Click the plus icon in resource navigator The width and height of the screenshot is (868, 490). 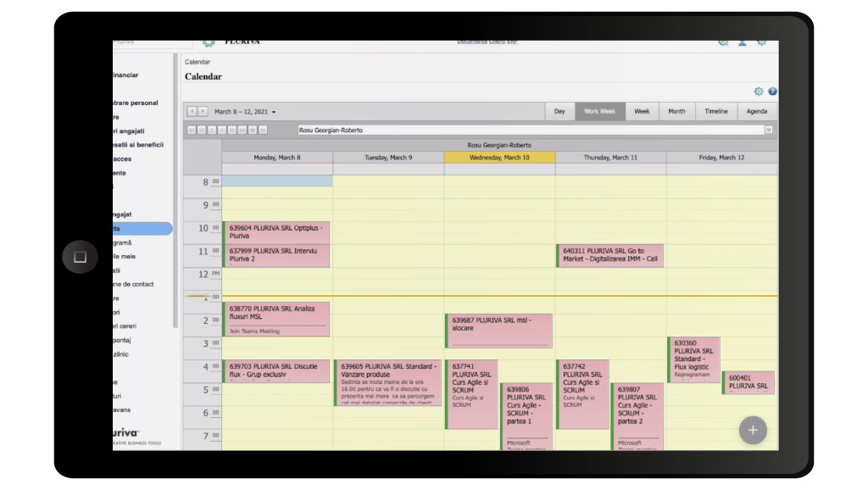(x=253, y=130)
